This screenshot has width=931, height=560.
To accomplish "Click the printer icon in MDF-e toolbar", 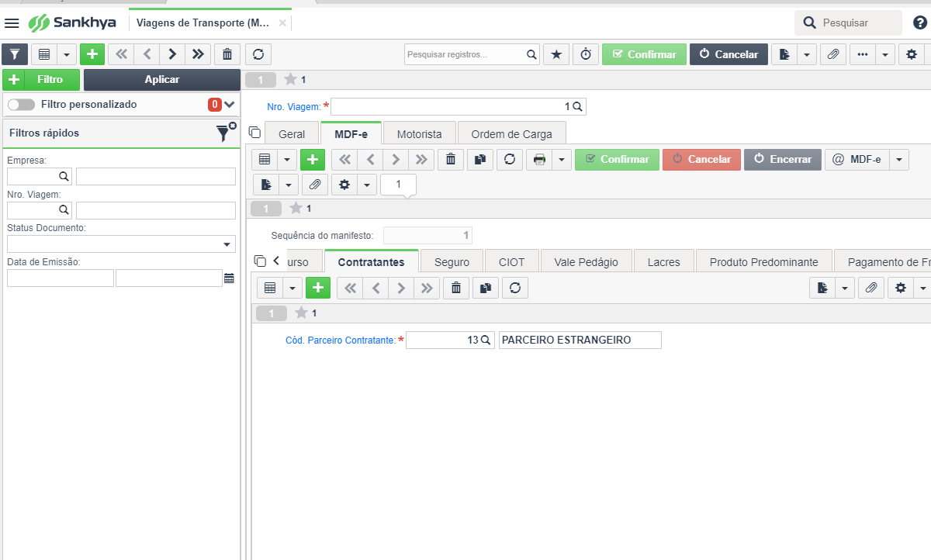I will 539,159.
